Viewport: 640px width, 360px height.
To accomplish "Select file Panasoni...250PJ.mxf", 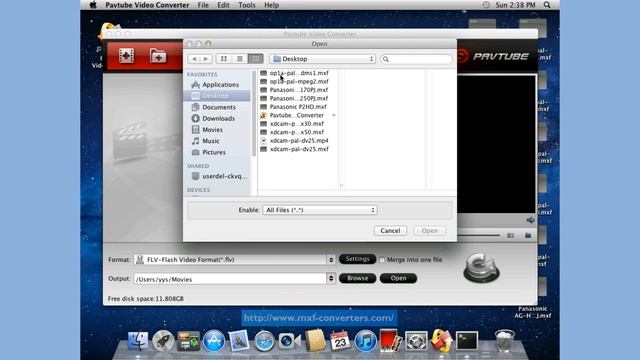I will point(298,98).
